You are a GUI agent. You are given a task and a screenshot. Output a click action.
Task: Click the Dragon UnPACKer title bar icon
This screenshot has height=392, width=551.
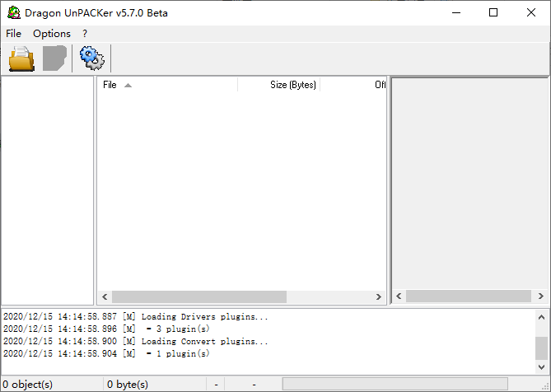pos(14,13)
